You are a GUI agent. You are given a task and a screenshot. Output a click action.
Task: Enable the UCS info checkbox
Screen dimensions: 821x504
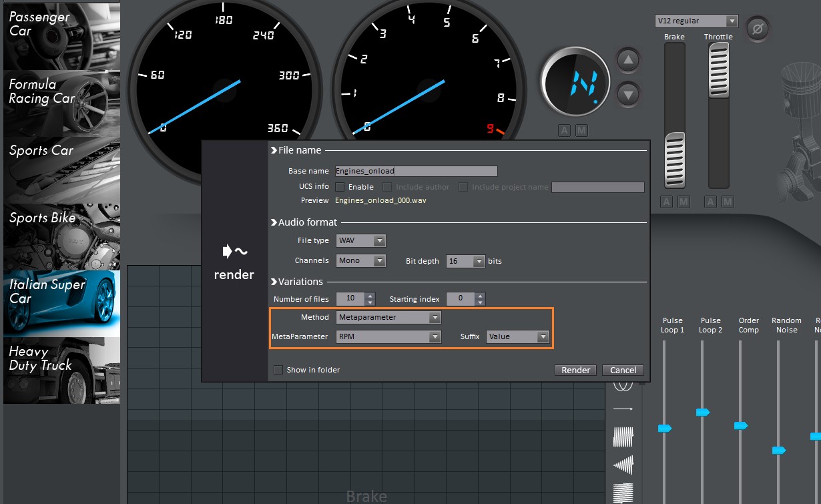(x=341, y=187)
